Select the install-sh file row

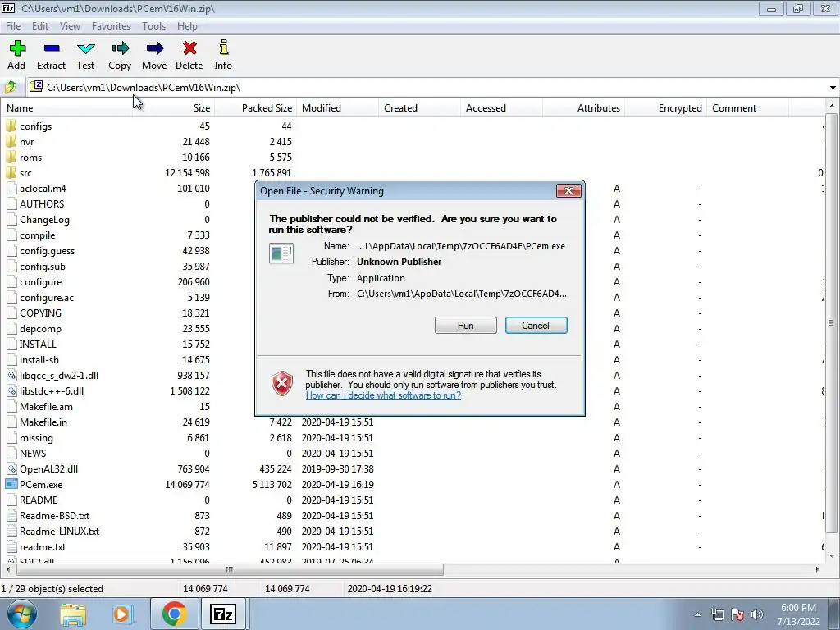tap(413, 359)
